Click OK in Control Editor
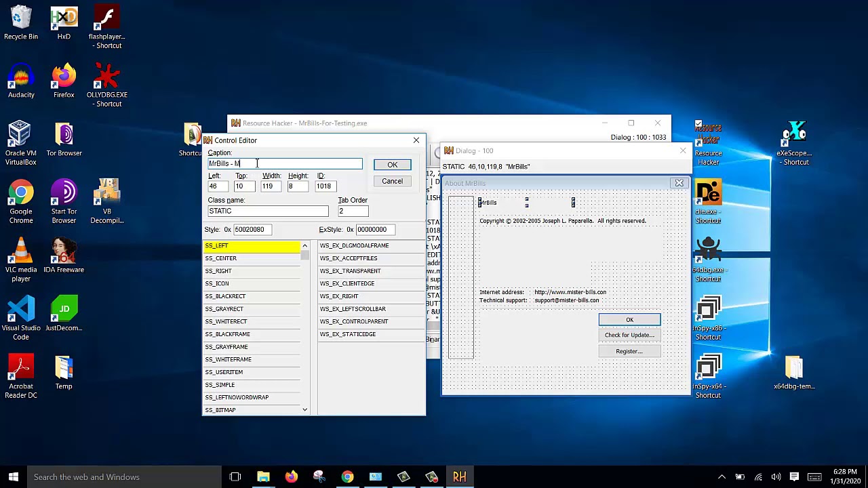The image size is (868, 488). coord(392,165)
